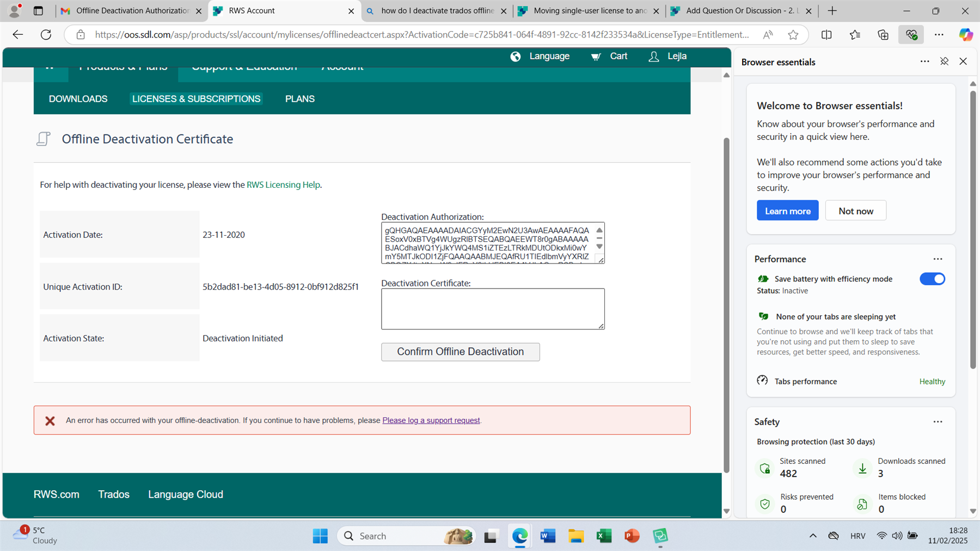Show hidden system tray icons
Screen dimensions: 980x551
point(813,536)
